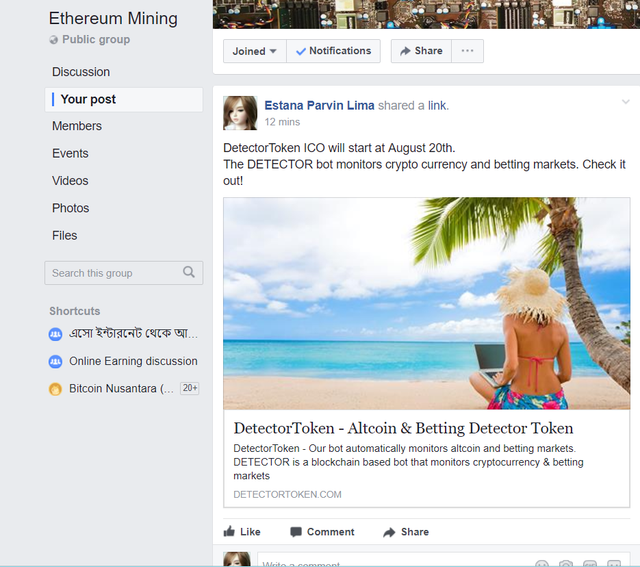This screenshot has width=640, height=567.
Task: Click the Comment button on the post
Action: [322, 532]
